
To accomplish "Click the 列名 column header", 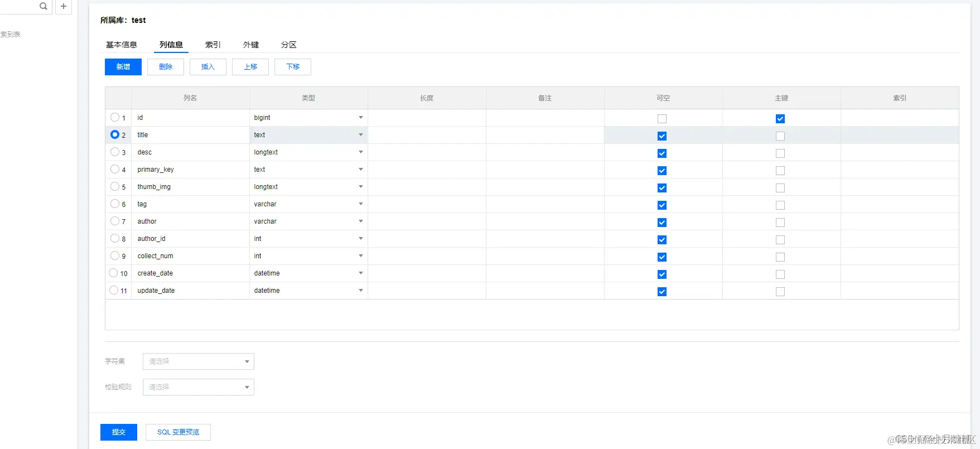I will coord(190,98).
